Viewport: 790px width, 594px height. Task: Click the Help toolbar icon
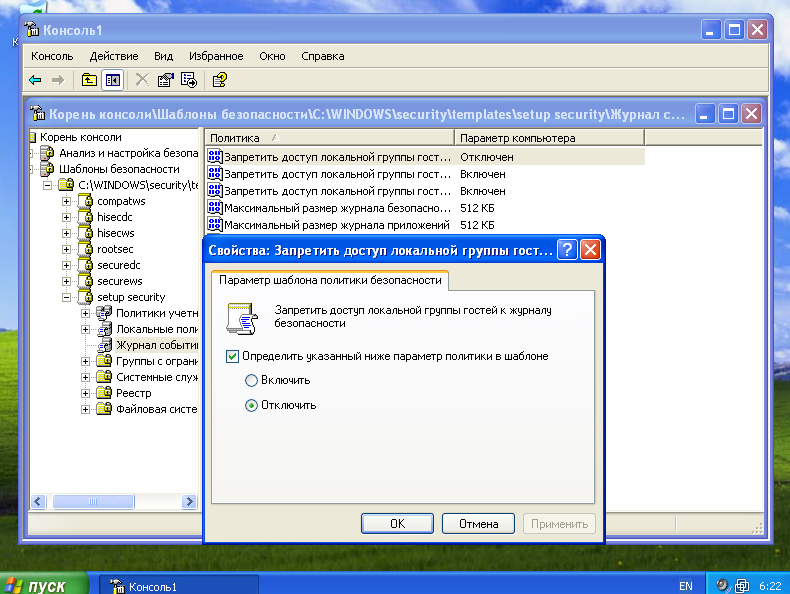coord(220,80)
